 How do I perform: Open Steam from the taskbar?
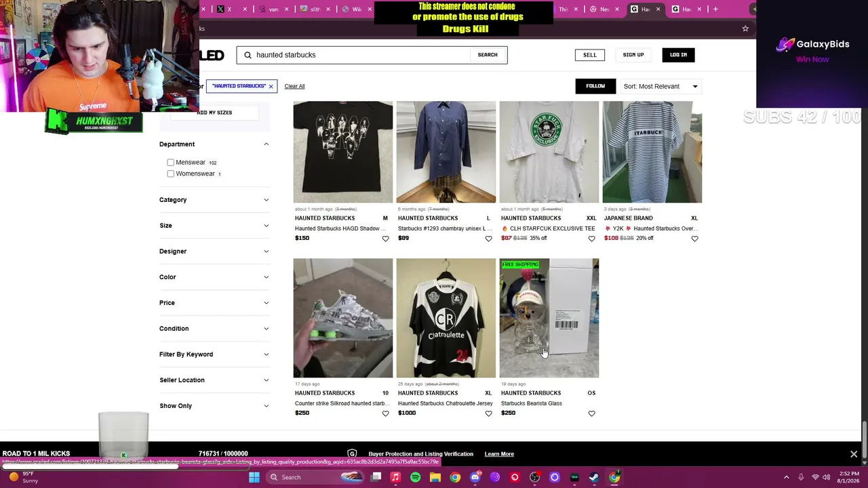(x=594, y=477)
